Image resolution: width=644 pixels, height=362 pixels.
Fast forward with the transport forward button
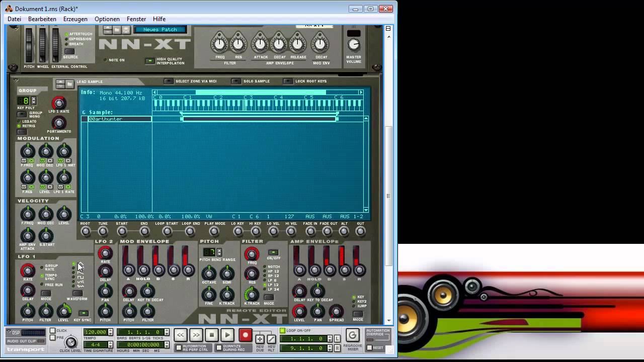point(196,335)
